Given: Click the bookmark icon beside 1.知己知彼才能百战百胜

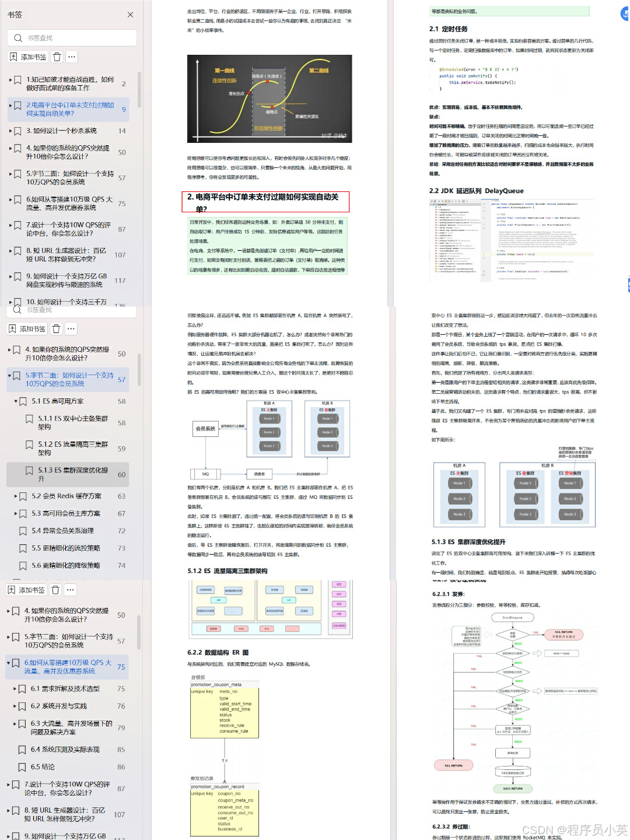Looking at the screenshot, I should pos(18,80).
